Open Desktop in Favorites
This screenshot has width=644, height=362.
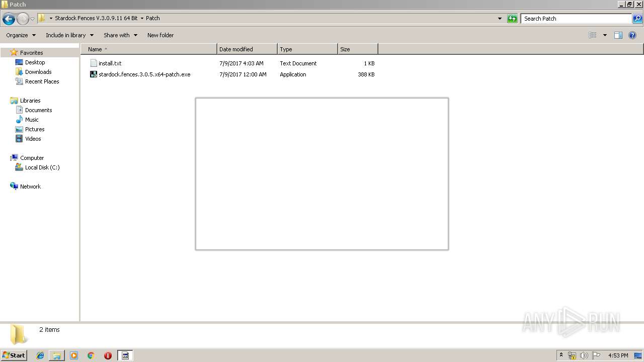(x=35, y=62)
